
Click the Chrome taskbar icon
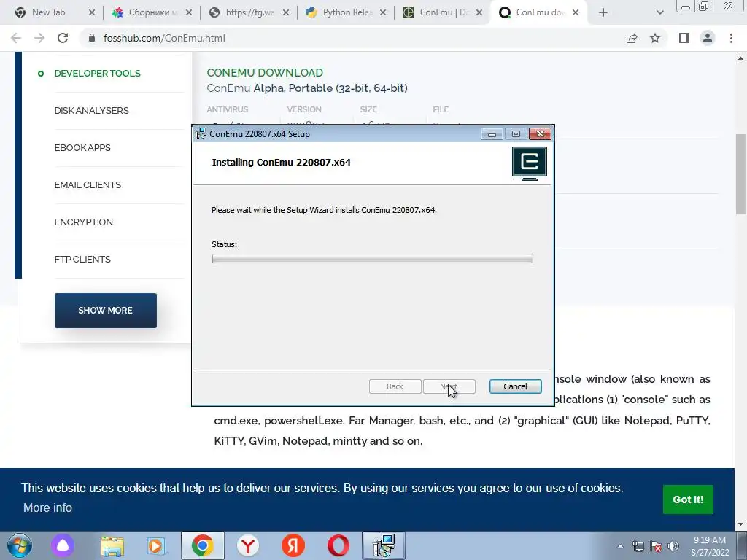pyautogui.click(x=203, y=545)
